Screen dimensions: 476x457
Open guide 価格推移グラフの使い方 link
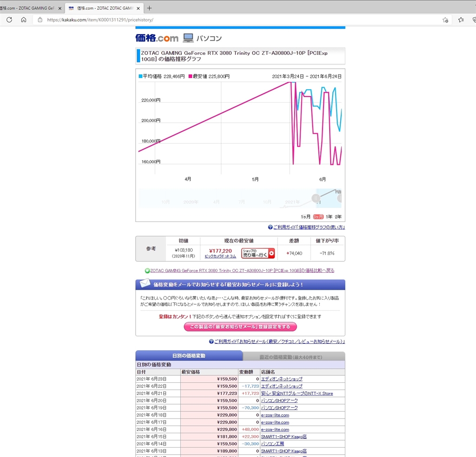point(309,227)
